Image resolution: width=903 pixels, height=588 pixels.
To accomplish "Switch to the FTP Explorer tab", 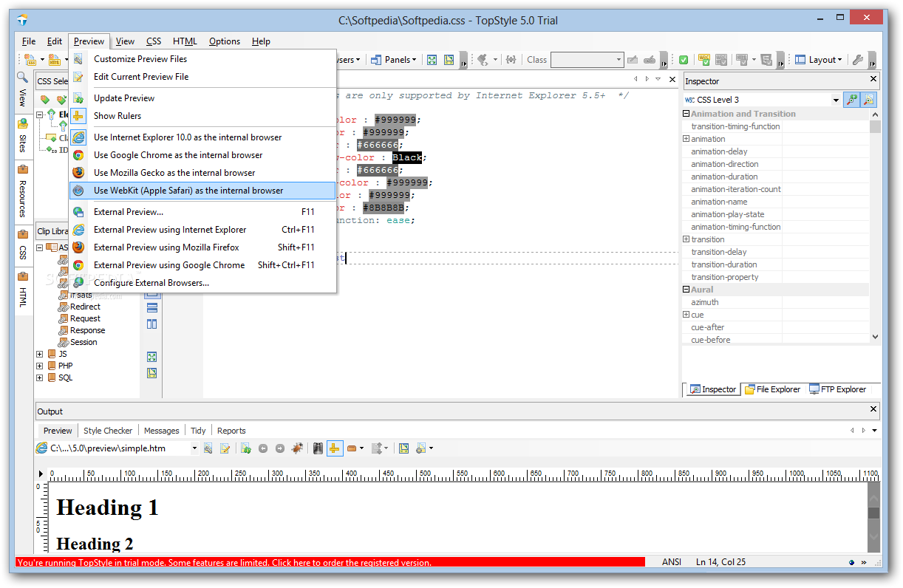I will pyautogui.click(x=838, y=389).
